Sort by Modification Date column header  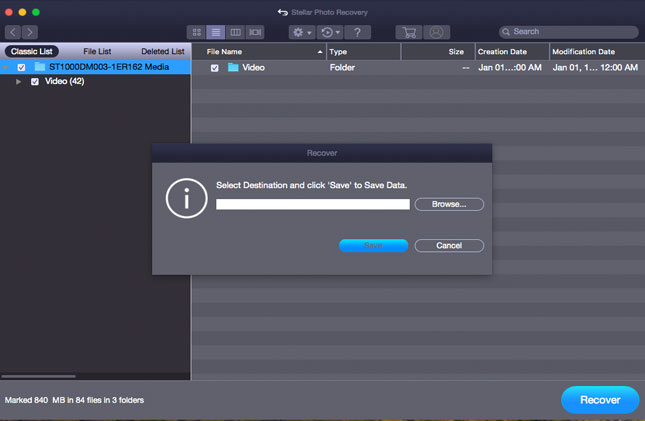[597, 52]
